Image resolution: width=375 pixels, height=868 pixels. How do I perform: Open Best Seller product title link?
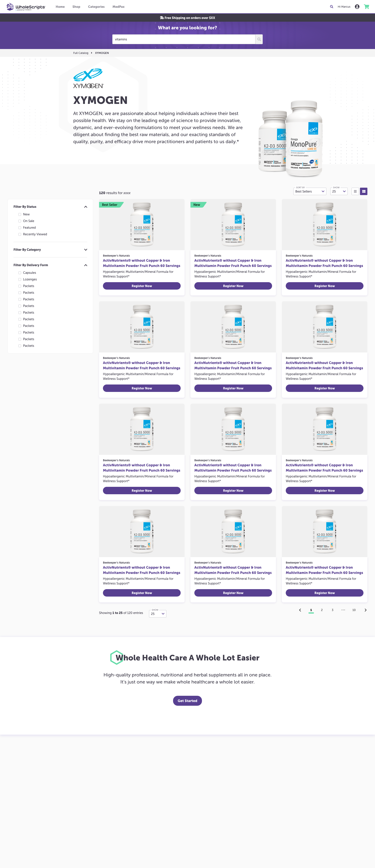coord(142,263)
